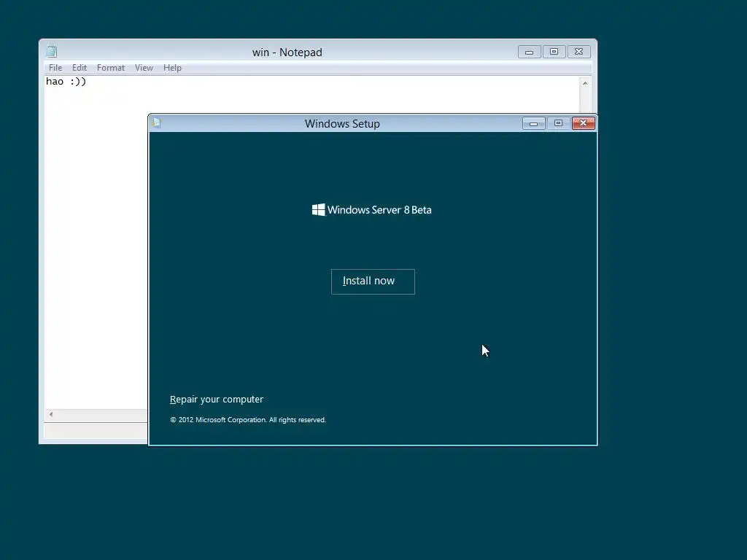Click the "Windows Setup" window title
Image resolution: width=747 pixels, height=560 pixels.
click(342, 124)
